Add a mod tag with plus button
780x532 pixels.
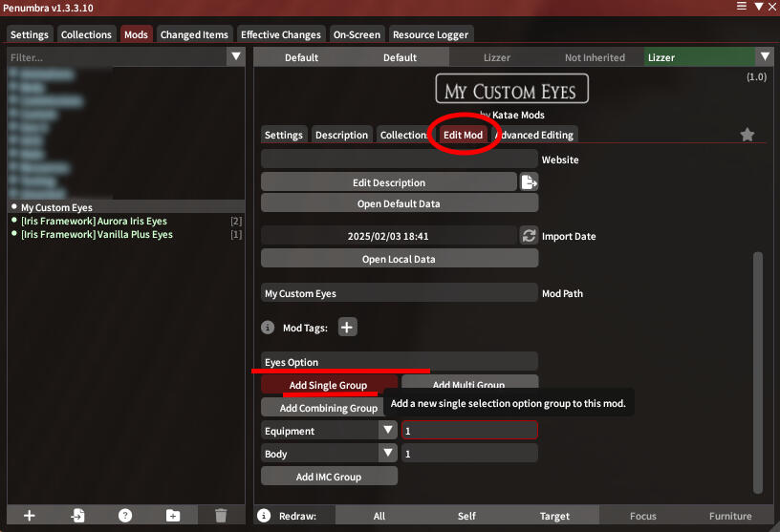click(347, 328)
